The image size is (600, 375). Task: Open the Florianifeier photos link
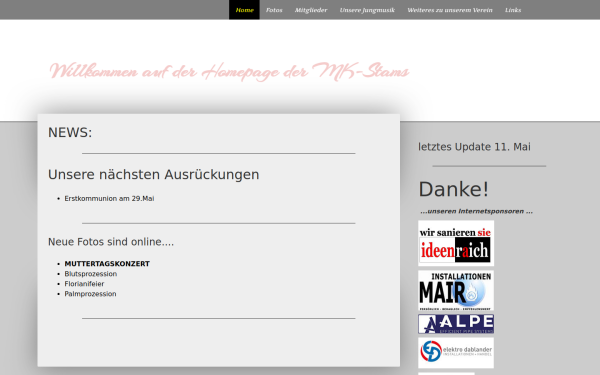coord(84,284)
